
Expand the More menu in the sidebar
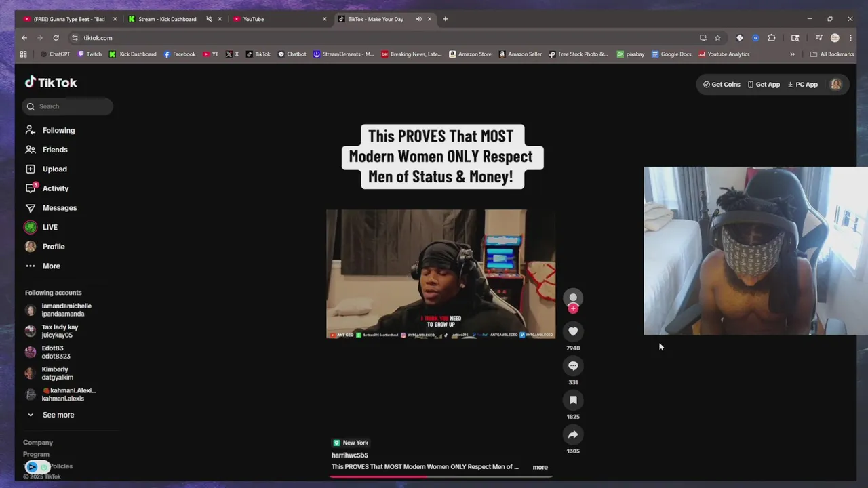pos(43,266)
